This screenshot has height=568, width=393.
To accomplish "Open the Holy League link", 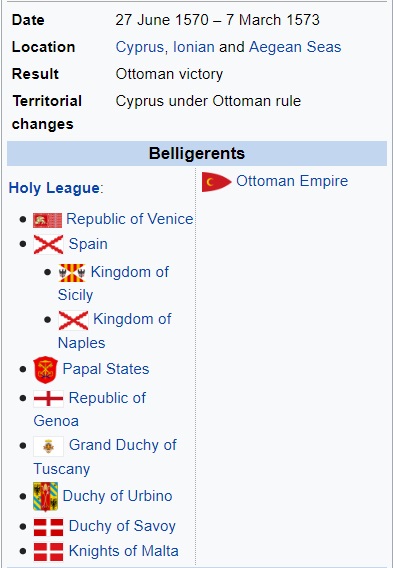I will click(54, 188).
